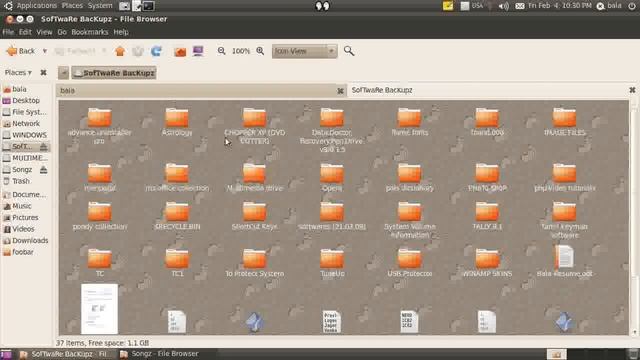This screenshot has height=360, width=640.
Task: Zoom in with plus magnifier
Action: point(260,51)
